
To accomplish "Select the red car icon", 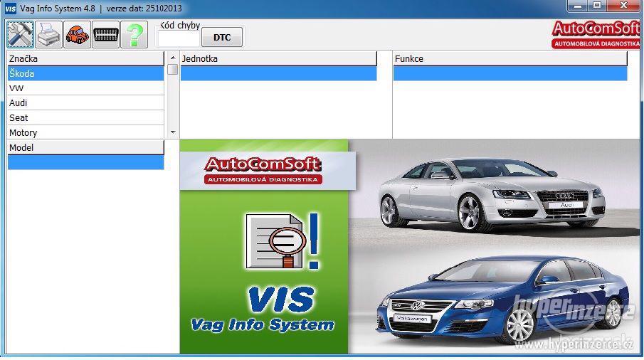I will coord(78,35).
